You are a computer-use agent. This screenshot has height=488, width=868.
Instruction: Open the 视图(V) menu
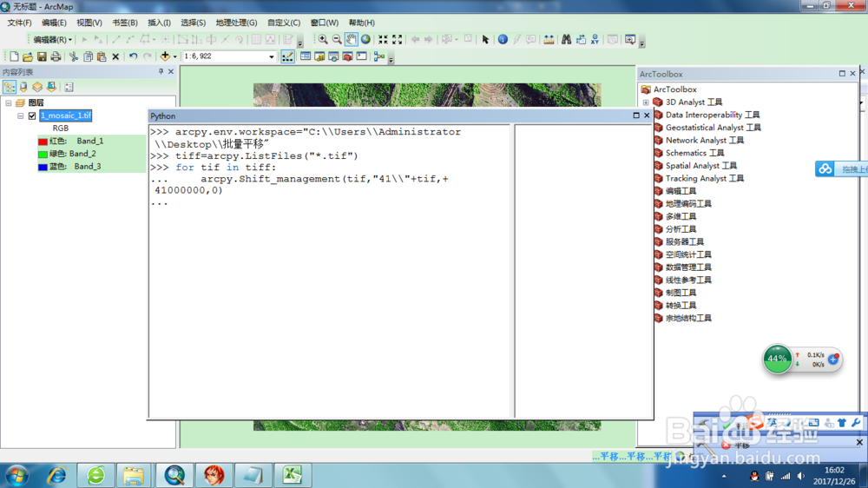click(89, 23)
